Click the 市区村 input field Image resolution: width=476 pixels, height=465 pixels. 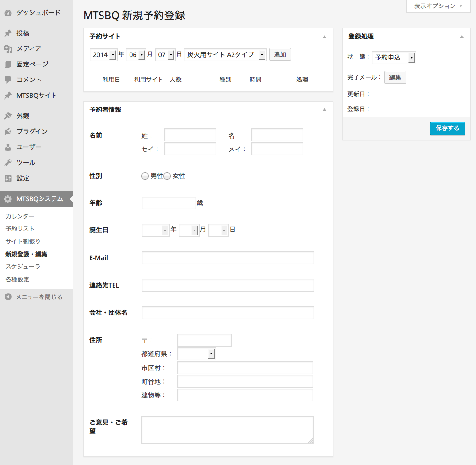pos(245,368)
